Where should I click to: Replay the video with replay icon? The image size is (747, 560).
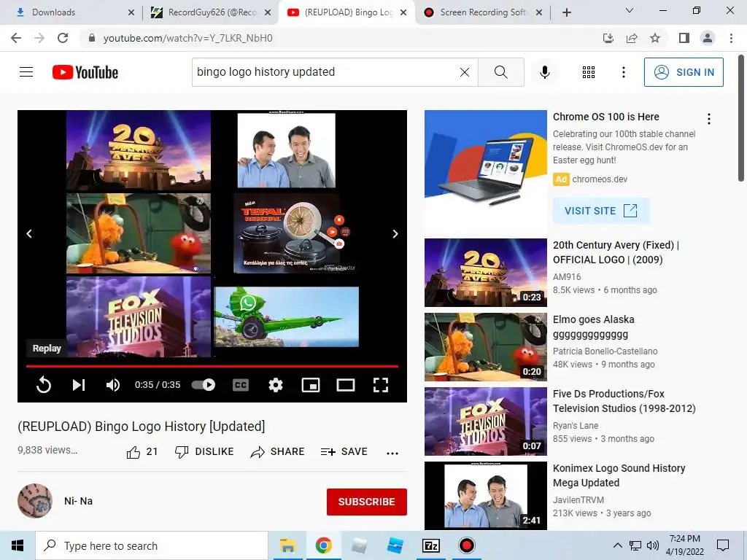44,385
